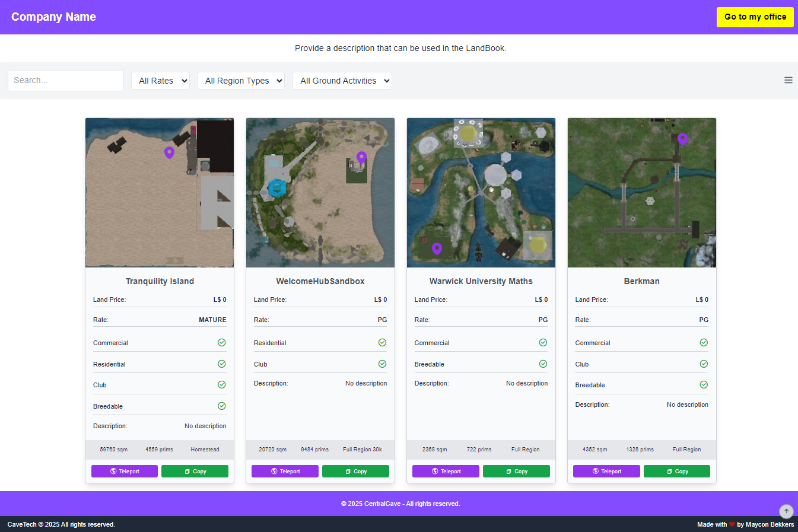Open the WelcomeHubSandbox map thumbnail

coord(320,193)
